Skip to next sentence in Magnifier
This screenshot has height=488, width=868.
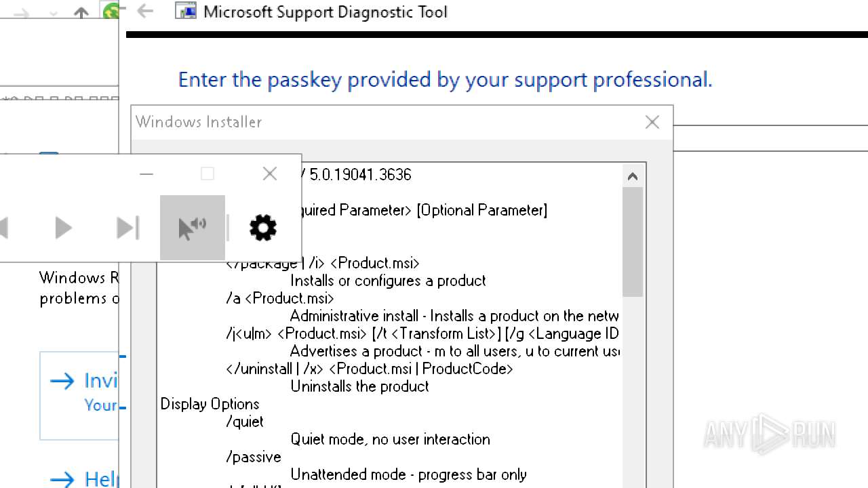[x=127, y=228]
